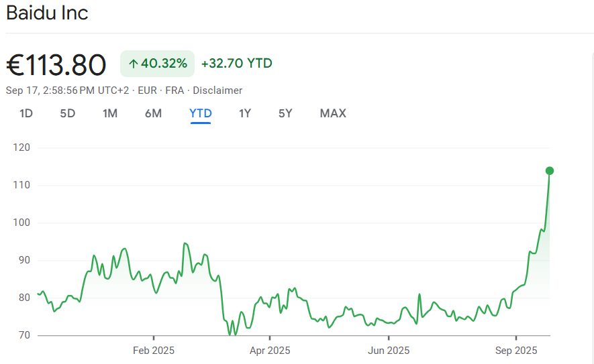Choose the 1M chart range
594x364 pixels.
point(110,113)
